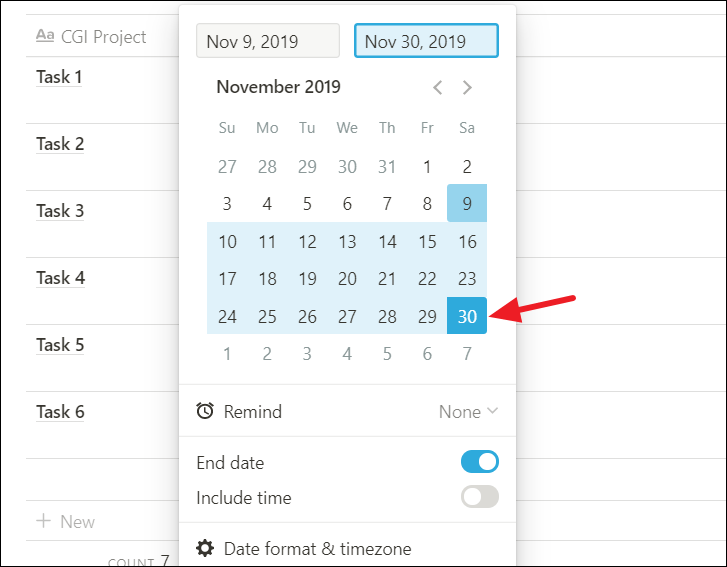Select November 30 in the calendar
The image size is (727, 567).
click(x=467, y=316)
